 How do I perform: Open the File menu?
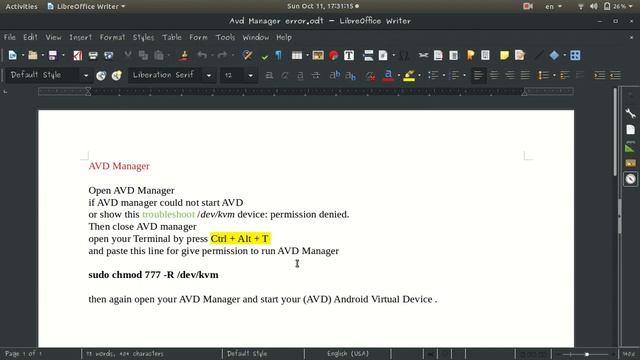[x=9, y=37]
